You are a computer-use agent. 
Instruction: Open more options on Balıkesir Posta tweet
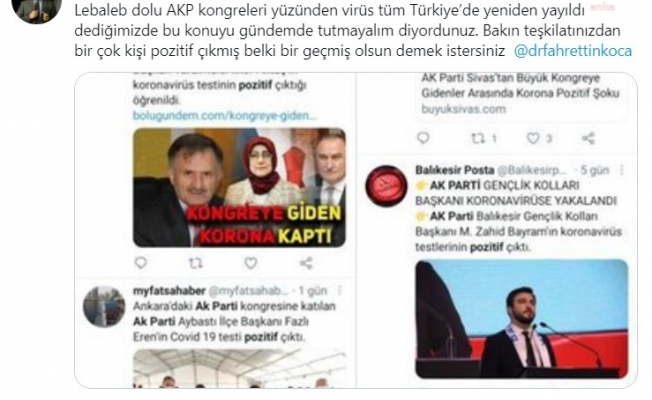point(622,170)
